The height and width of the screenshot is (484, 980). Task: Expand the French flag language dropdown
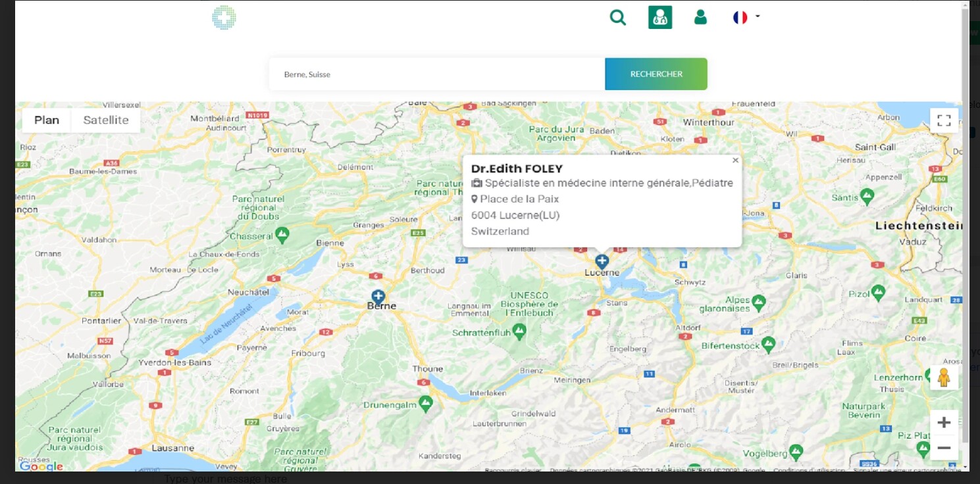pyautogui.click(x=746, y=17)
